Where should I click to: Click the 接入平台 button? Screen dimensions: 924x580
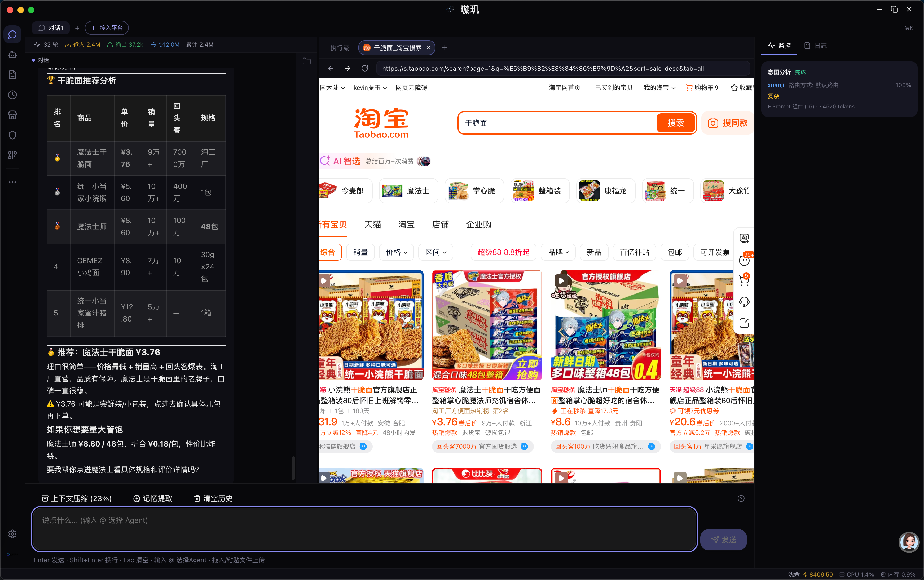pyautogui.click(x=107, y=28)
